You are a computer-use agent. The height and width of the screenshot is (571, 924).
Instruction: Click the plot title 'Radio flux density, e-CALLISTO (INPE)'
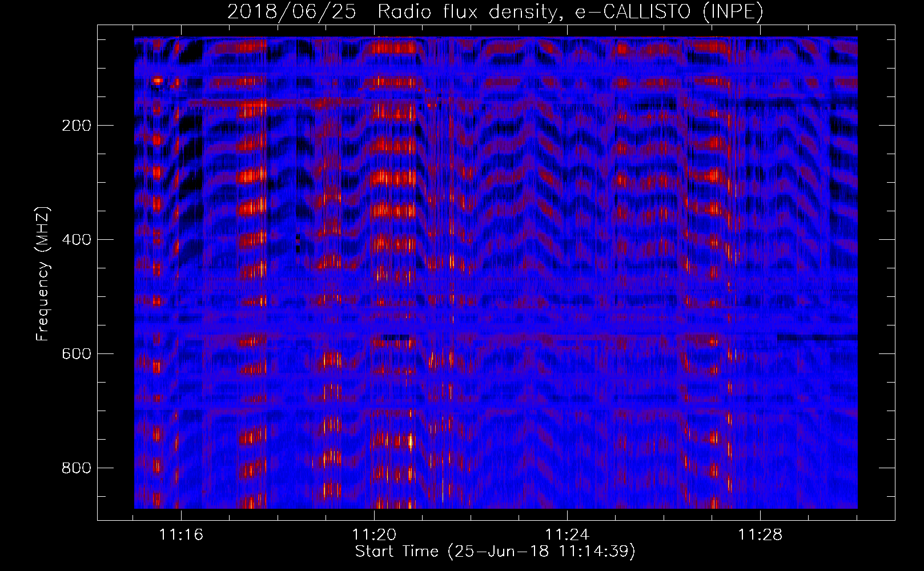pos(571,11)
